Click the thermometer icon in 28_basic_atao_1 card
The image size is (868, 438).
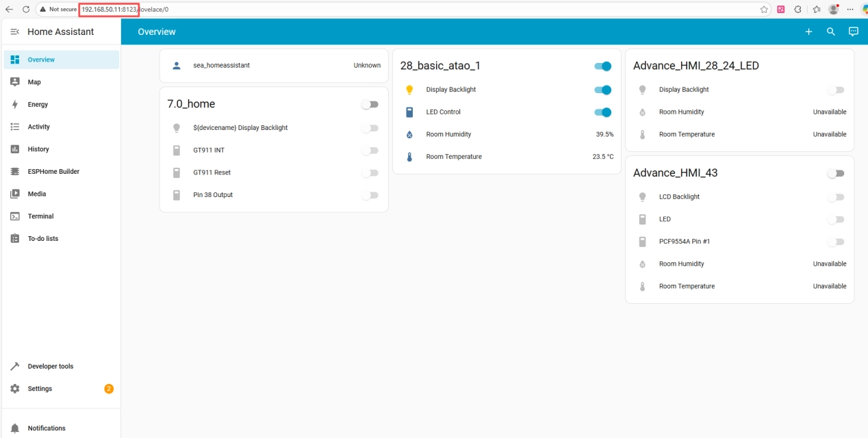409,157
